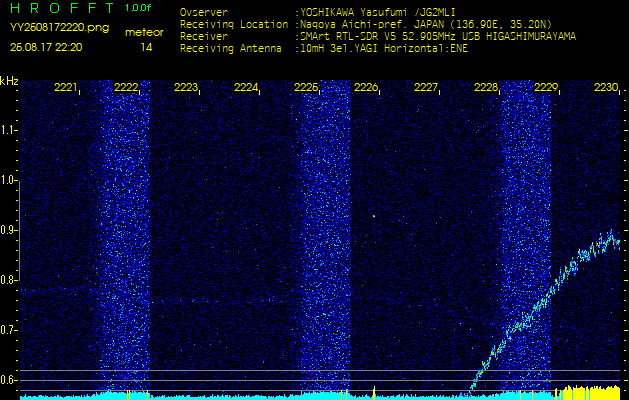Click the meteor count value 14

pos(146,48)
